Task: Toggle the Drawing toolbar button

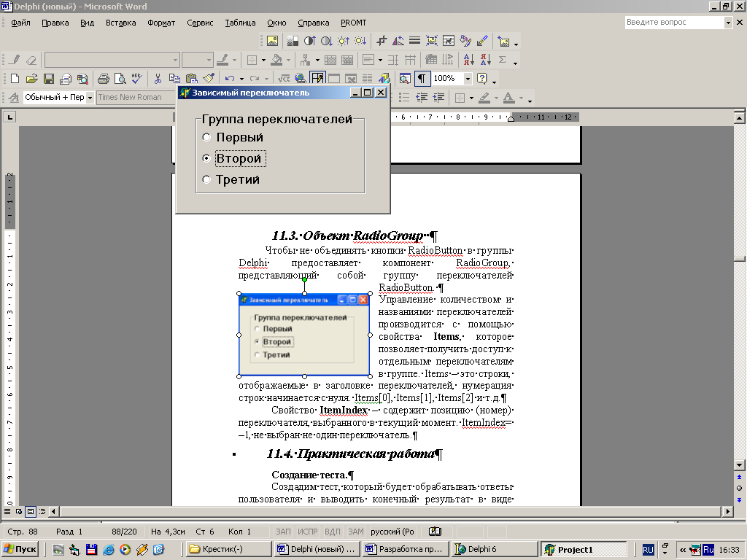Action: coord(384,79)
